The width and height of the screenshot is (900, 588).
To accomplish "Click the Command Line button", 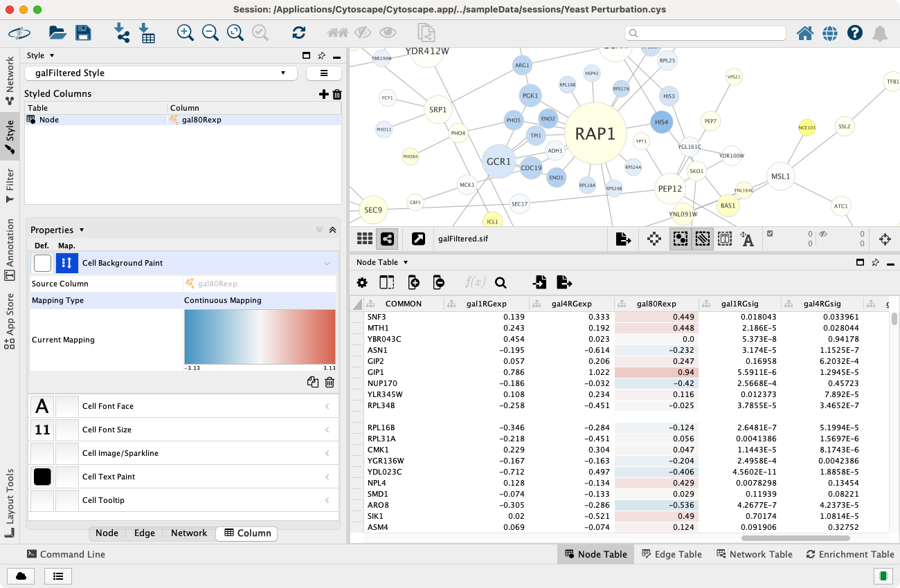I will pyautogui.click(x=66, y=554).
